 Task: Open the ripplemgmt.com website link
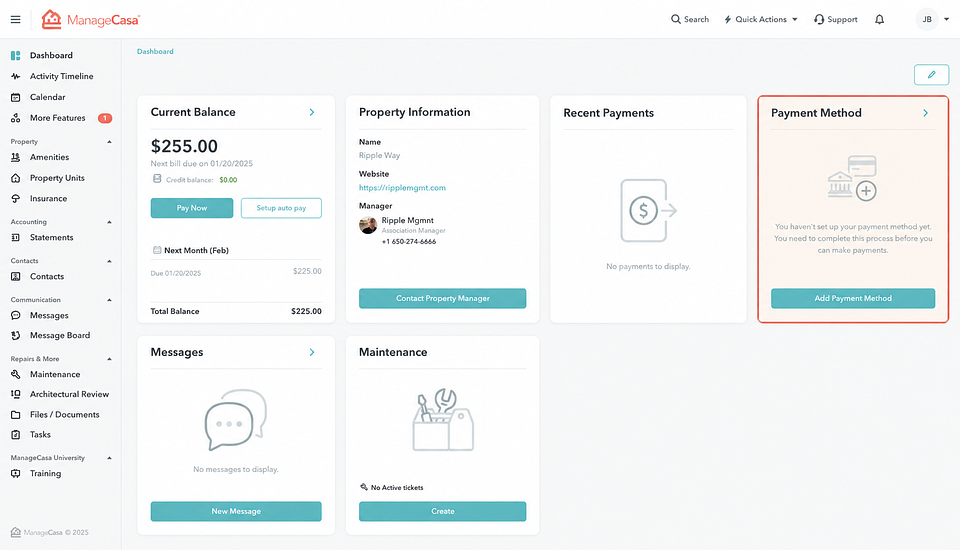point(402,188)
